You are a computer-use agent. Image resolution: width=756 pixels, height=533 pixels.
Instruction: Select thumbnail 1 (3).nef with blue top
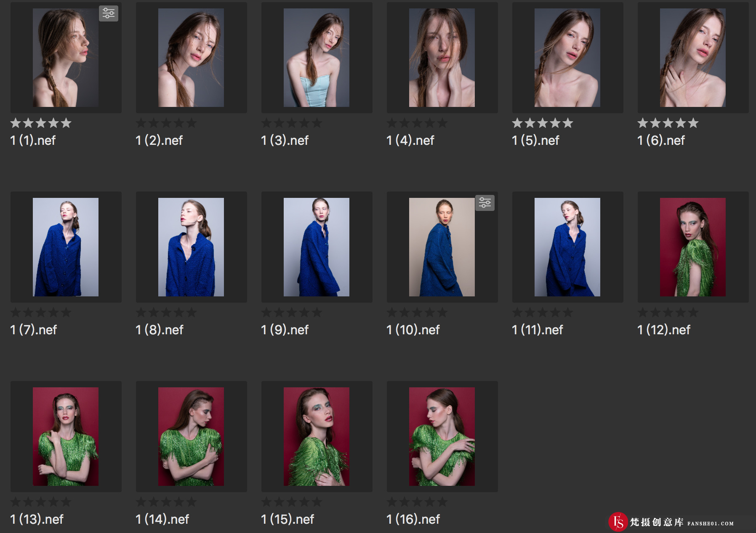click(x=317, y=58)
